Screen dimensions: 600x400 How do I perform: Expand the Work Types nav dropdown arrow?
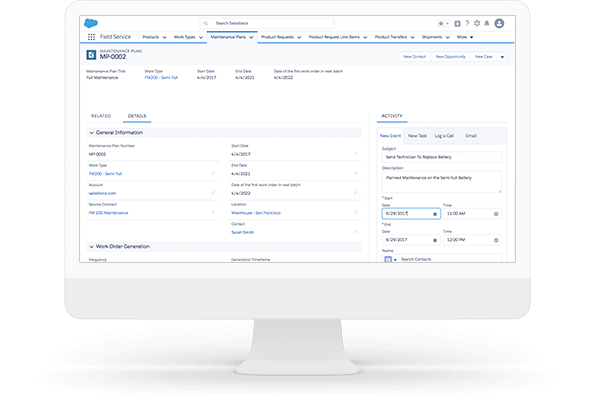202,36
